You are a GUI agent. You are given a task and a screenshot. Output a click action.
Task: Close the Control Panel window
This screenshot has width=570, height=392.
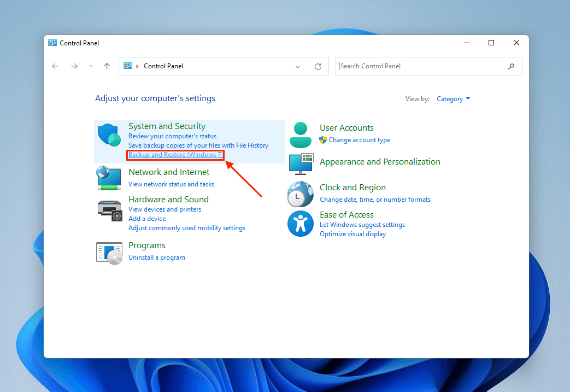pyautogui.click(x=516, y=43)
